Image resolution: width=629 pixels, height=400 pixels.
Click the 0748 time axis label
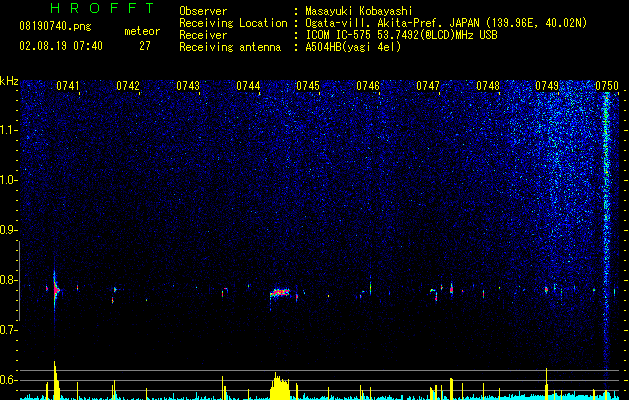[488, 86]
